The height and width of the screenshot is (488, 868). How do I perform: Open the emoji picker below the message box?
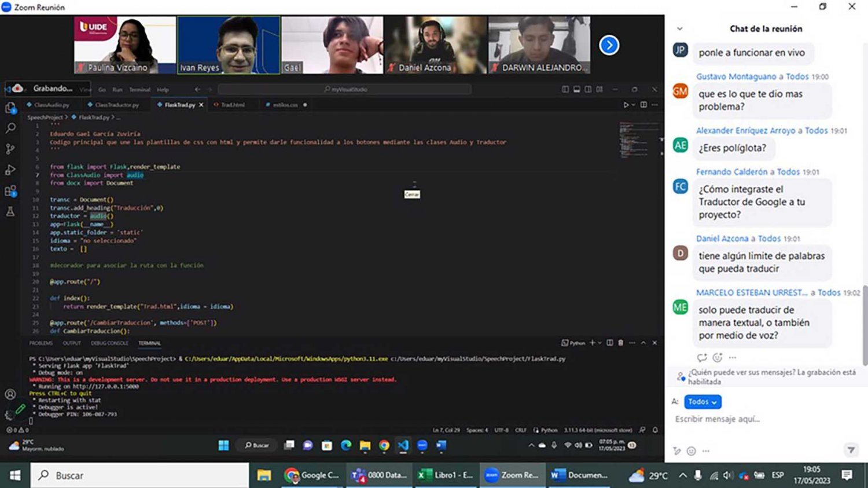pyautogui.click(x=691, y=451)
